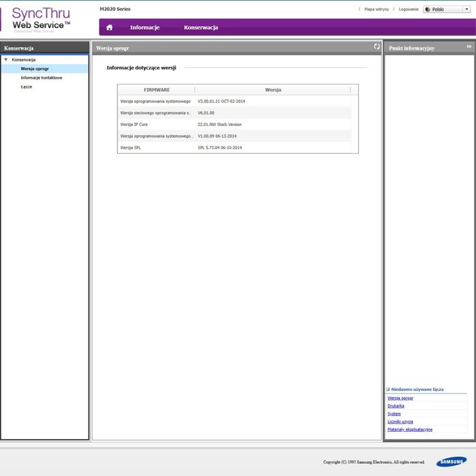Screen dimensions: 476x476
Task: Click Informacje dotyczące wersji heading
Action: point(141,67)
